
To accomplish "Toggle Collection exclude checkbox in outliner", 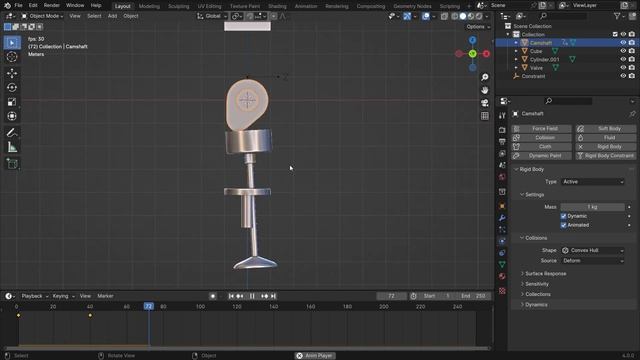I will click(x=615, y=34).
